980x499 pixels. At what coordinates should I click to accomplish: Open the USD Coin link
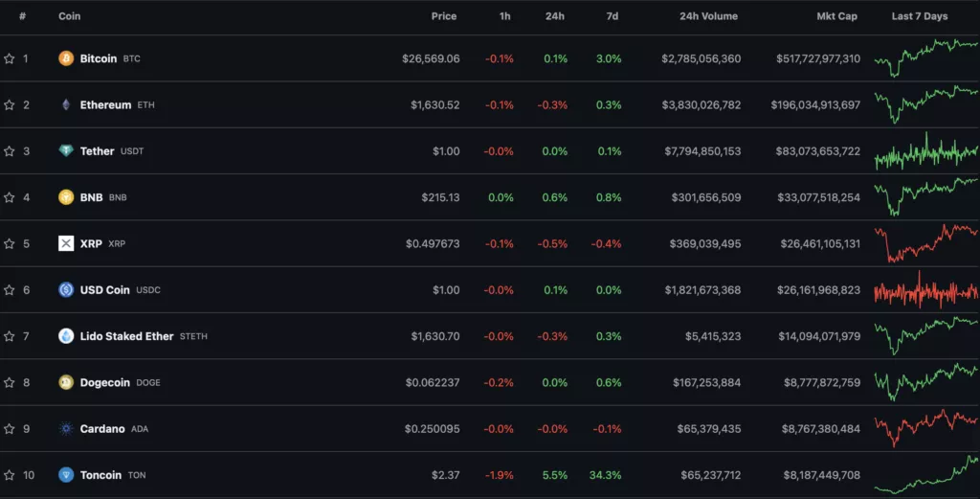coord(105,289)
